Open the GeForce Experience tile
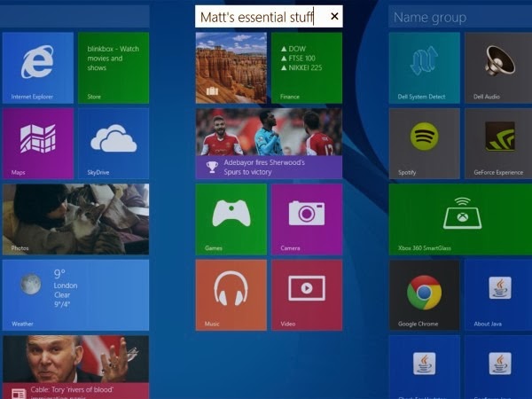 [x=498, y=144]
